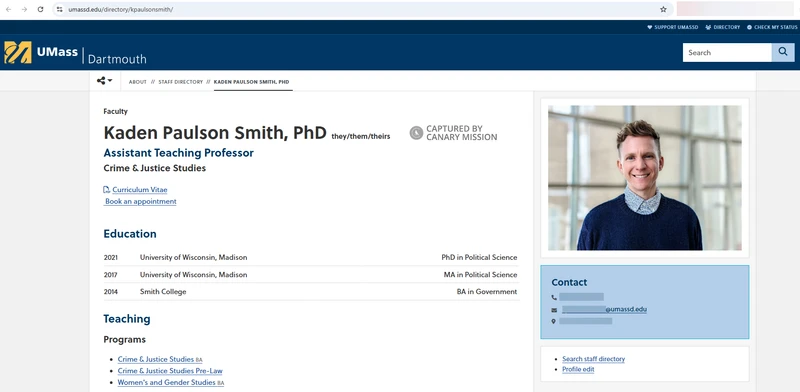Image resolution: width=800 pixels, height=392 pixels.
Task: Click the BA in Government entry
Action: [x=487, y=292]
